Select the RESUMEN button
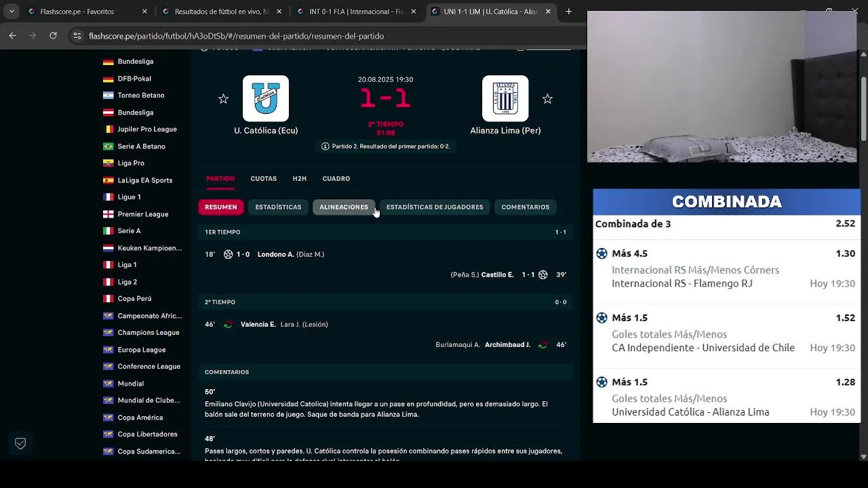This screenshot has width=868, height=488. [221, 207]
